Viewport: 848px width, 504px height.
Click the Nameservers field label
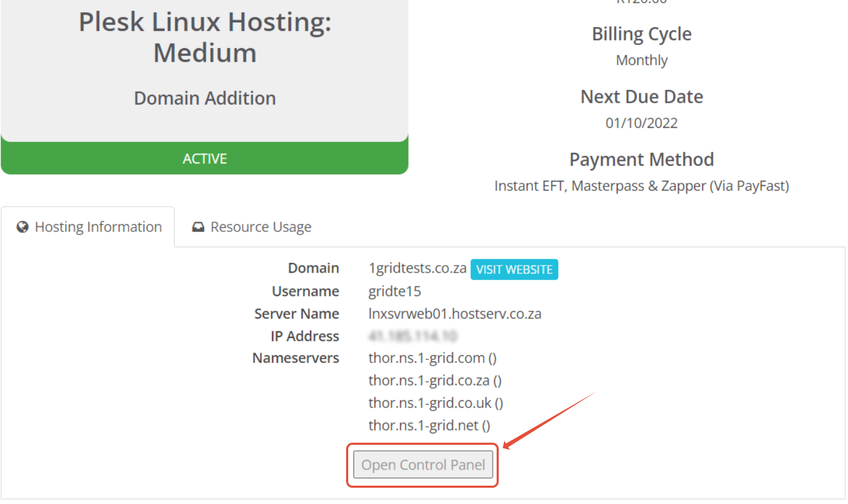pos(295,358)
